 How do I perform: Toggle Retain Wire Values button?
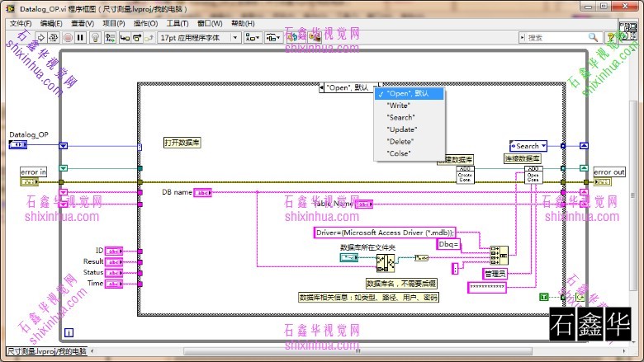tap(111, 37)
